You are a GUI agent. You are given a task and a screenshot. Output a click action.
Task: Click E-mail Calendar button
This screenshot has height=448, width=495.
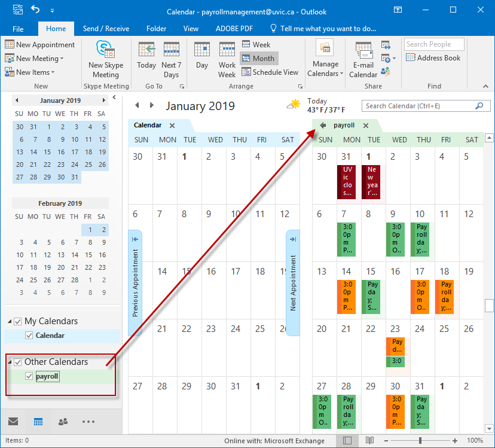coord(363,60)
